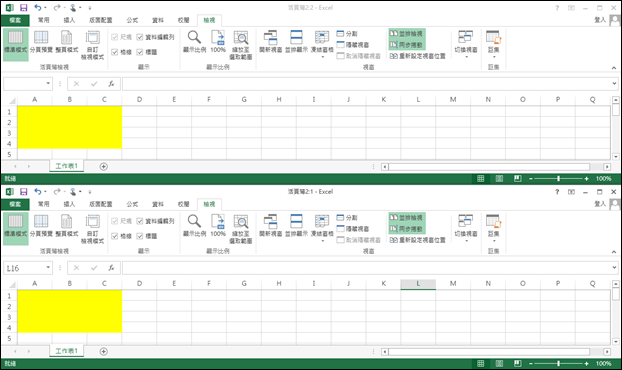Open Page Layout tab in bottom window
The height and width of the screenshot is (370, 622).
pos(100,204)
